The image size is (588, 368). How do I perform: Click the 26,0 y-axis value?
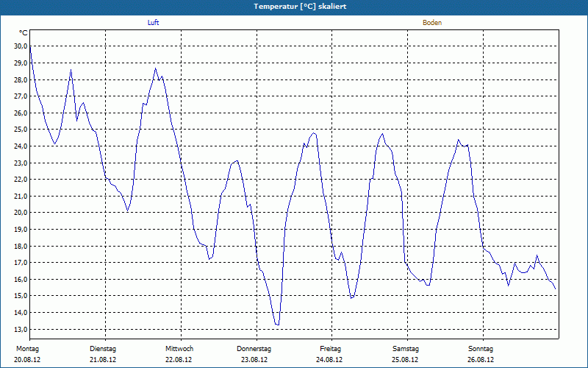(21, 113)
